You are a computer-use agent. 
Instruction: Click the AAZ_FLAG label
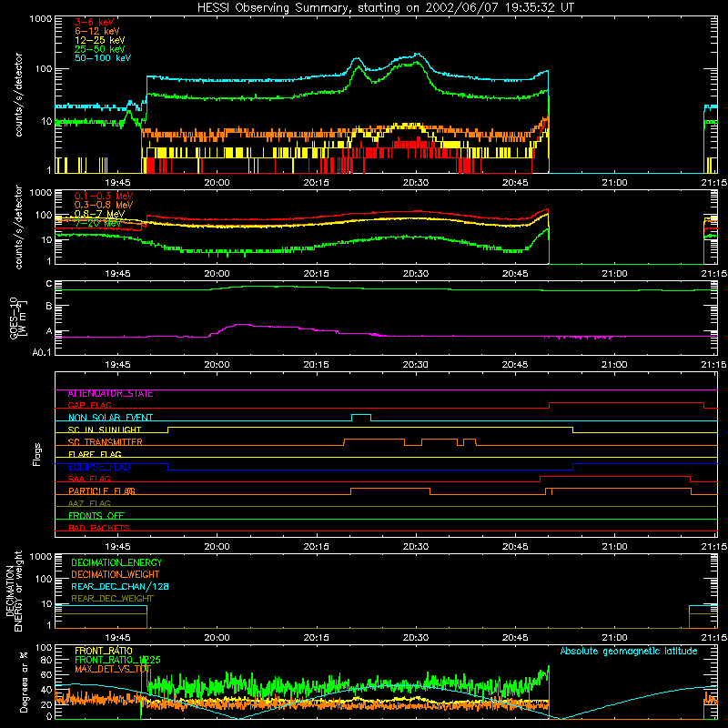click(x=89, y=503)
